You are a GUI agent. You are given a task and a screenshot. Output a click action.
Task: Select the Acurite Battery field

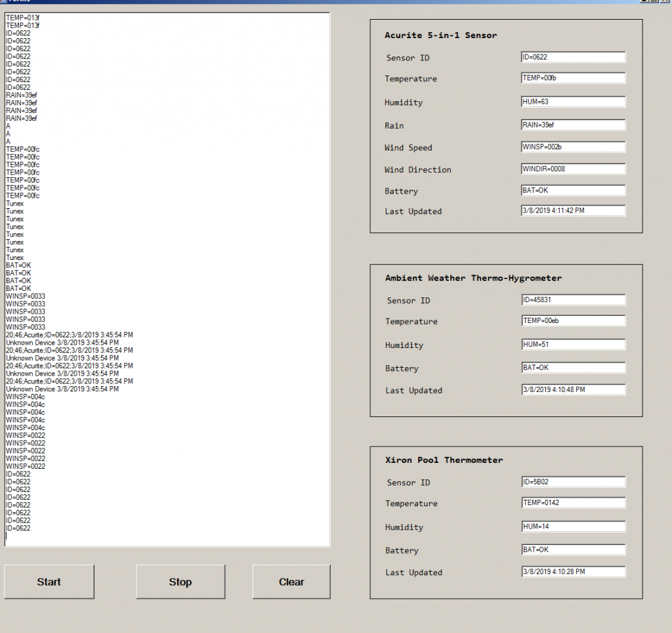point(573,190)
